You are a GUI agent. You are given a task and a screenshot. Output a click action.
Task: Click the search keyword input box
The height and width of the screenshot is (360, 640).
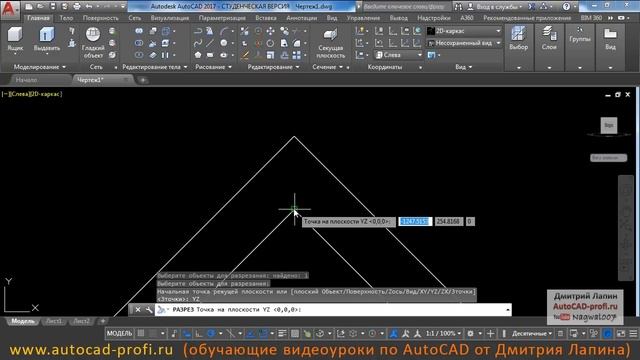pos(406,7)
